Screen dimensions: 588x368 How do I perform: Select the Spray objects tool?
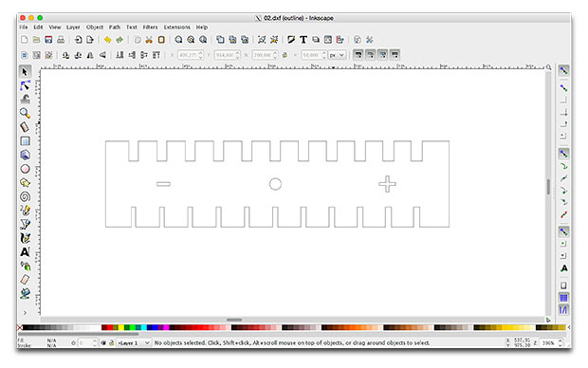pyautogui.click(x=25, y=266)
